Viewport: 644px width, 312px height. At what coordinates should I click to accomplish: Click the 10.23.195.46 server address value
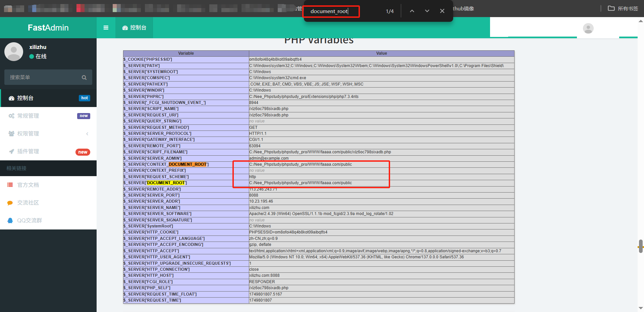(x=261, y=201)
